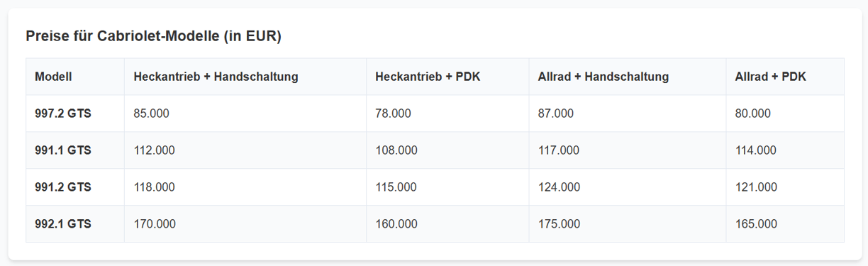Image resolution: width=868 pixels, height=266 pixels.
Task: Click the 997.2 GTS row label
Action: click(63, 113)
